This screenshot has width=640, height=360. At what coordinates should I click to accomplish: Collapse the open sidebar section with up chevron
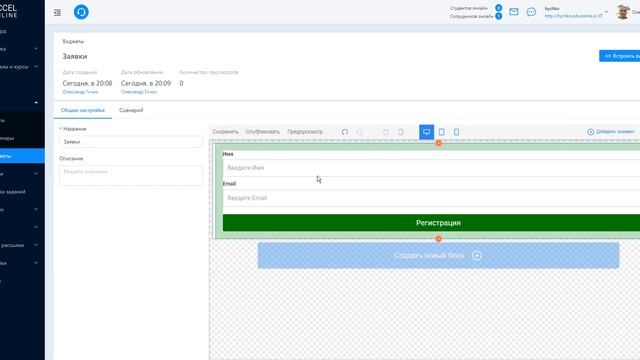click(36, 102)
